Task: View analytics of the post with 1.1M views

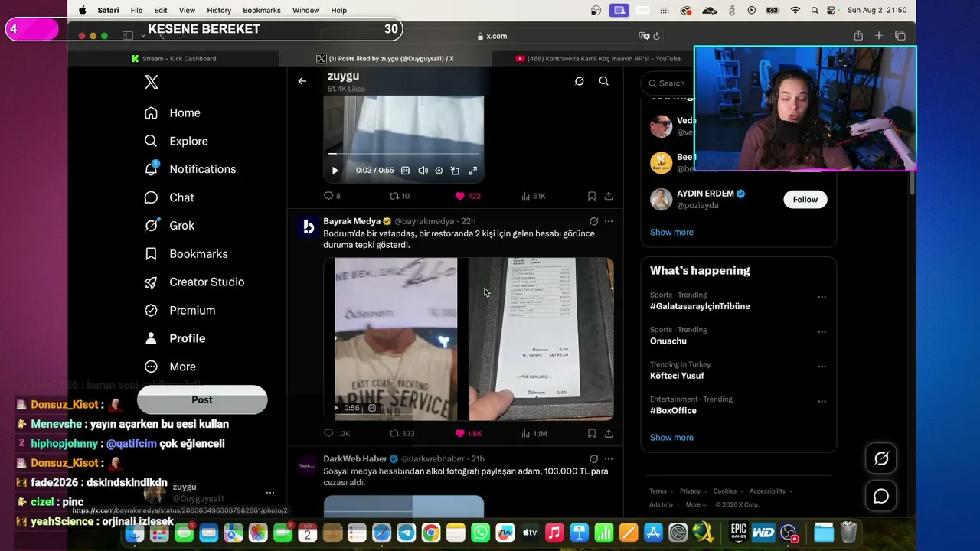Action: coord(534,433)
